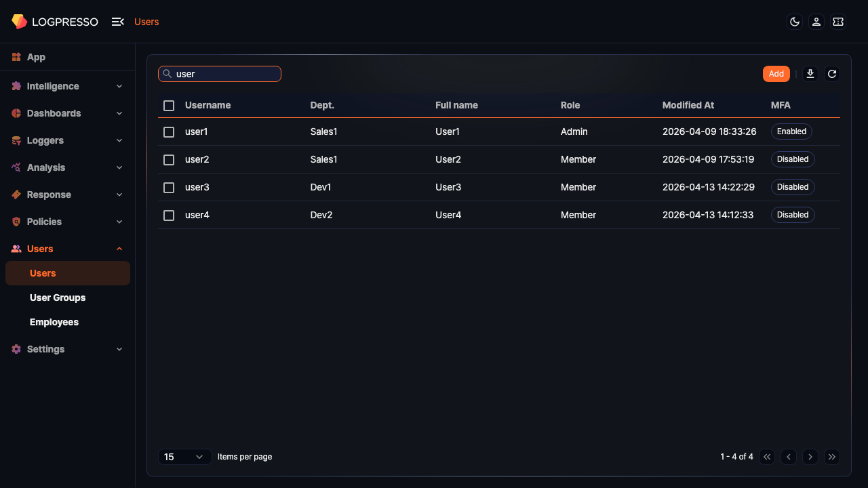Select the user1 row checkbox
The height and width of the screenshot is (488, 868).
coord(169,132)
